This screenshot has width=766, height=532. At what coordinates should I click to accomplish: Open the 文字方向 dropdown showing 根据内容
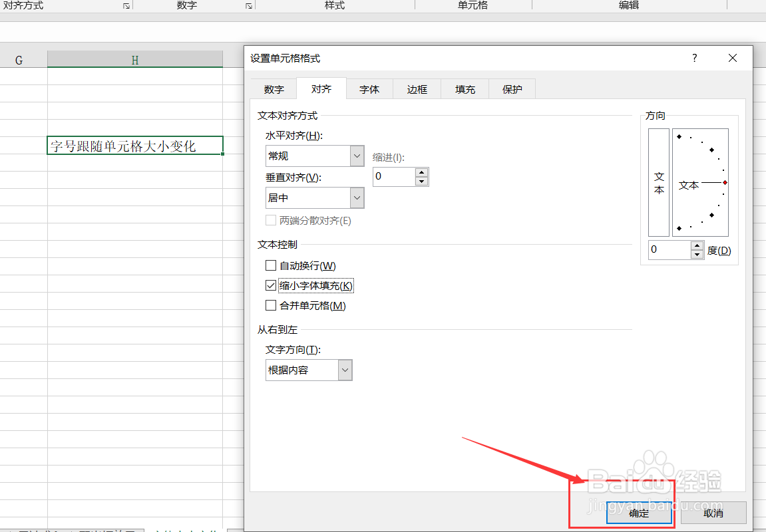pyautogui.click(x=345, y=370)
